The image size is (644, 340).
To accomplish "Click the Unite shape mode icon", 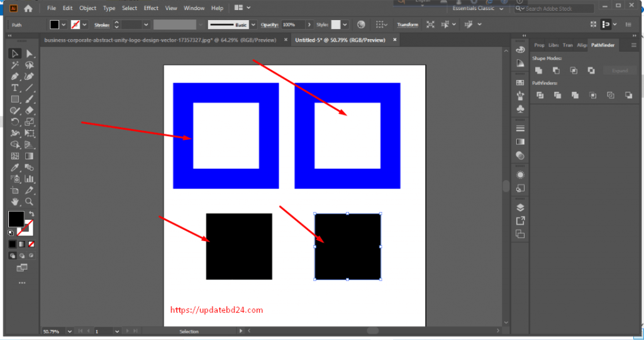I will tap(540, 71).
